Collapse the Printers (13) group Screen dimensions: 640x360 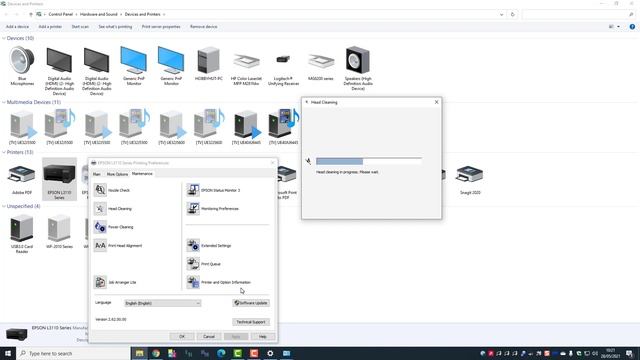[4, 152]
